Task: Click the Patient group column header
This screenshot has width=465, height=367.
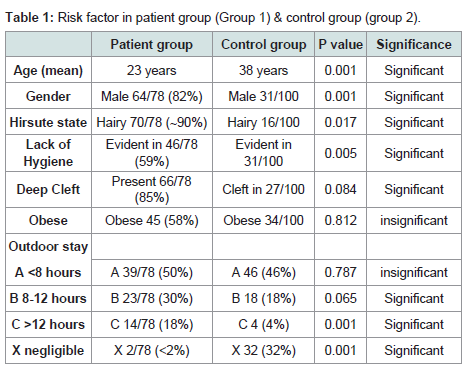Action: 152,44
